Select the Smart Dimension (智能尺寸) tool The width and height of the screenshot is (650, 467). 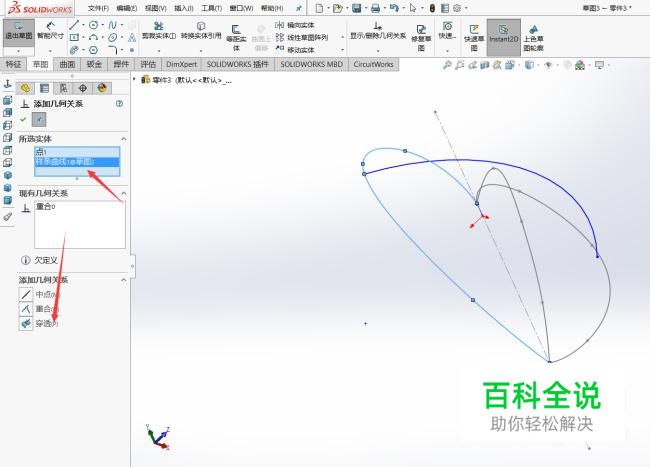(x=50, y=31)
